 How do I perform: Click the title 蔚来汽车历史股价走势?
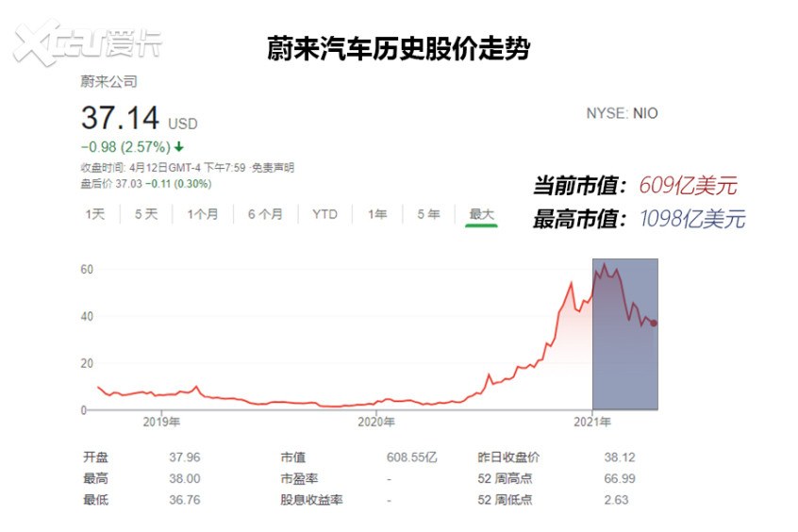[399, 49]
